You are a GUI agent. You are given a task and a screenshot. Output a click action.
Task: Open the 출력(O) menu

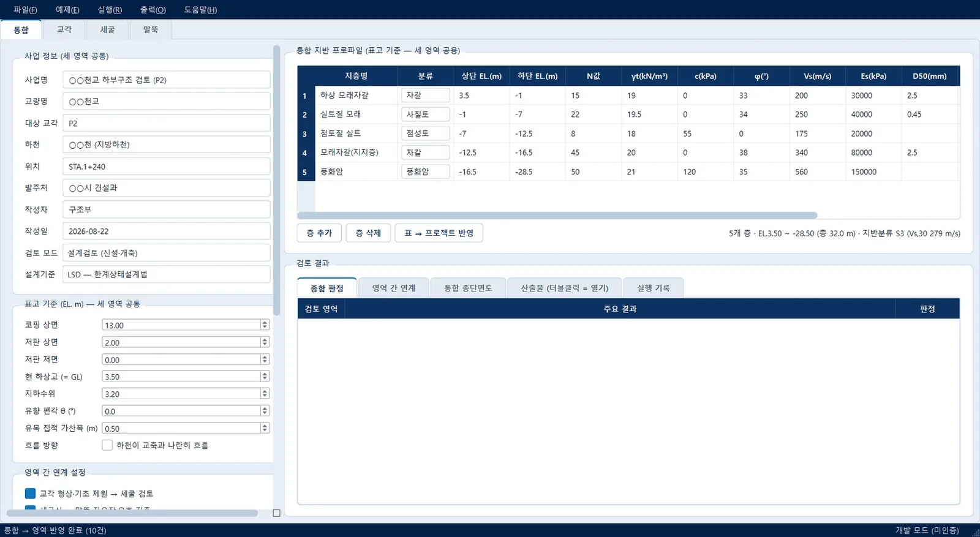pyautogui.click(x=153, y=10)
